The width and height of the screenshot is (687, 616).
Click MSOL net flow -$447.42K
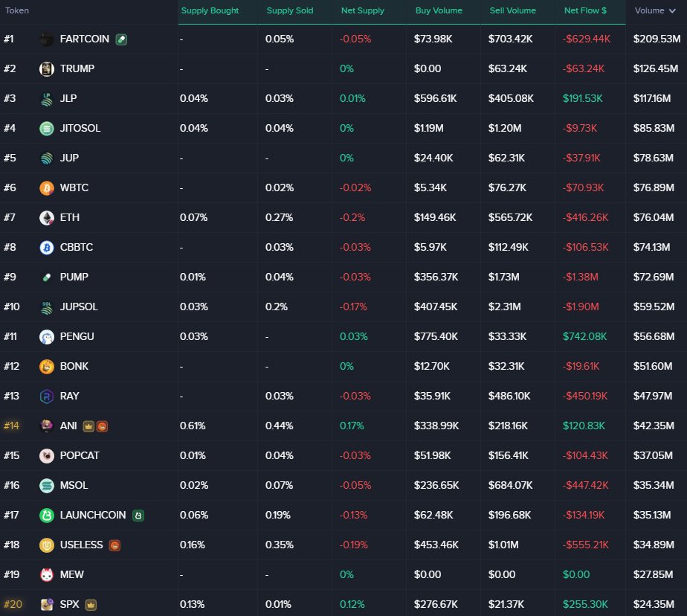(x=586, y=485)
